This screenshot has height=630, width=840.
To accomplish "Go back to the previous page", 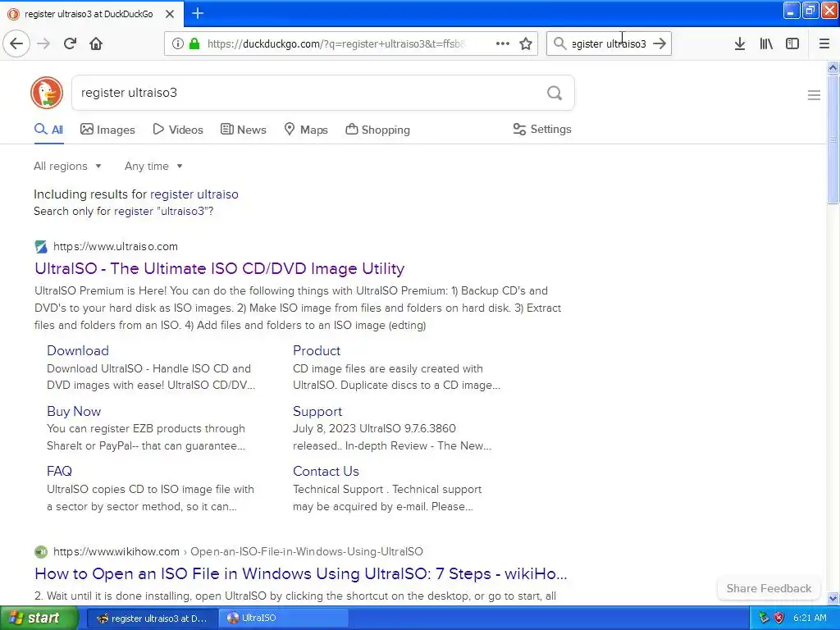I will pos(16,44).
